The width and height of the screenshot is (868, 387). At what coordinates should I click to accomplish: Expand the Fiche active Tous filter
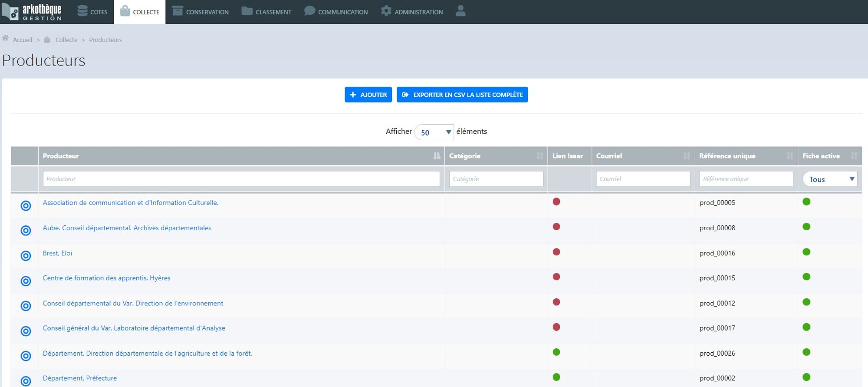pyautogui.click(x=830, y=179)
